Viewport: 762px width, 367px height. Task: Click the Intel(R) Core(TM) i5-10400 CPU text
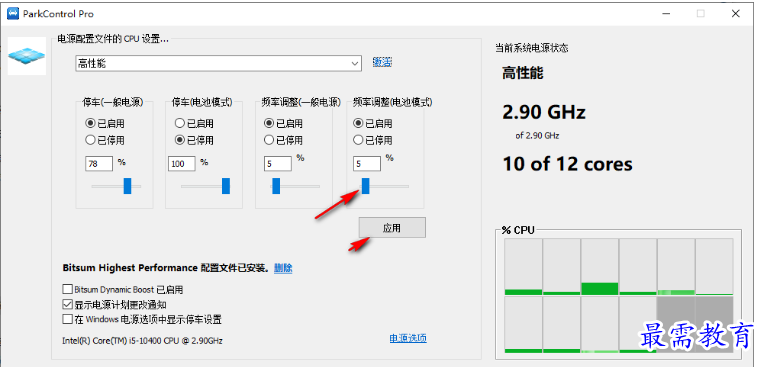coord(143,340)
